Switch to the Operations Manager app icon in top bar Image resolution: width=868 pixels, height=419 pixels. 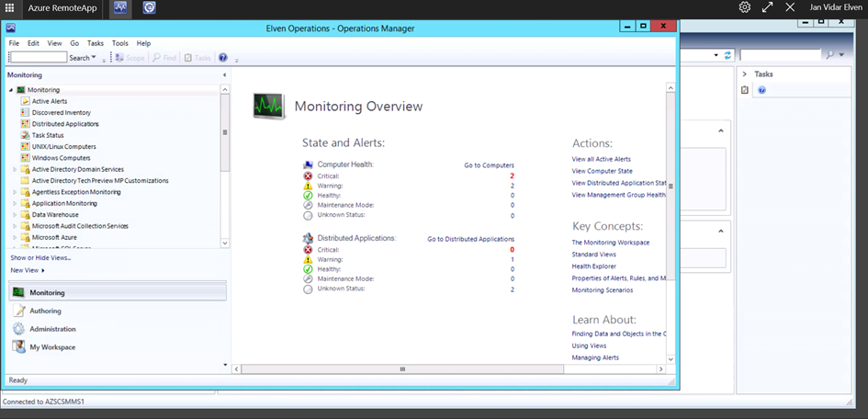tap(120, 8)
